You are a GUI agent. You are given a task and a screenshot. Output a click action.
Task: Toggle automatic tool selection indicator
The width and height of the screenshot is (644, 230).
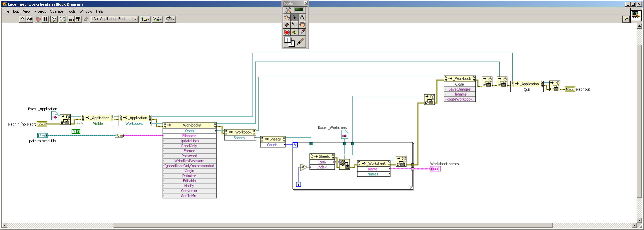pos(299,10)
